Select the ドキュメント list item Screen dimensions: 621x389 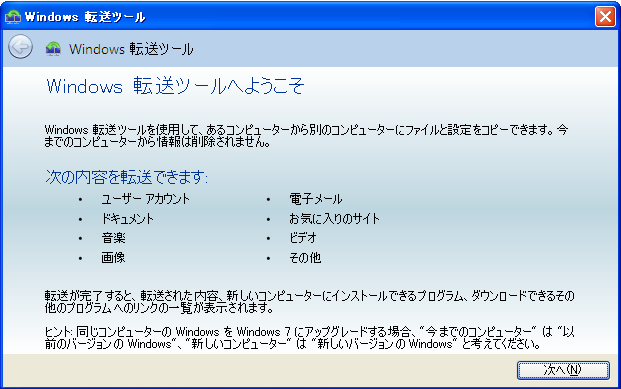(x=128, y=219)
